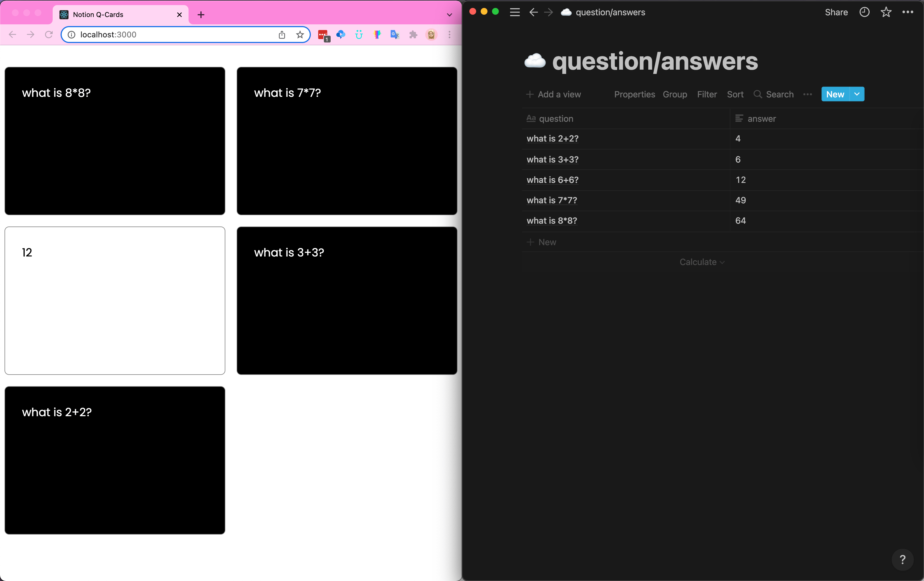924x581 pixels.
Task: Click the Share button in Notion
Action: (836, 12)
